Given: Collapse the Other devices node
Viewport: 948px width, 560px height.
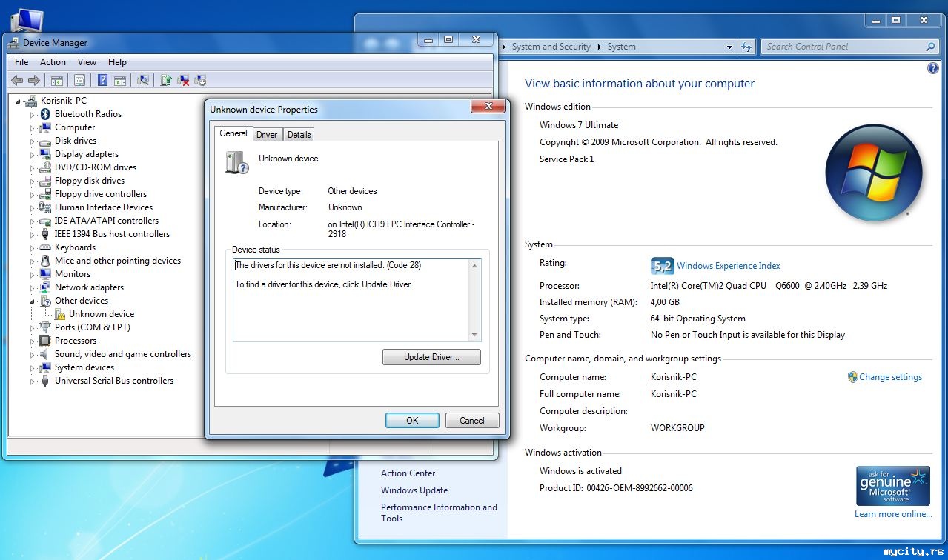Looking at the screenshot, I should pos(33,301).
